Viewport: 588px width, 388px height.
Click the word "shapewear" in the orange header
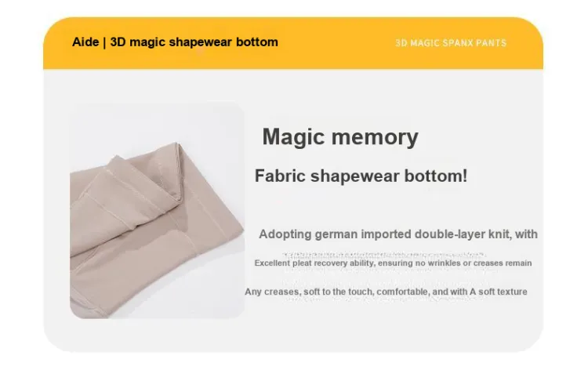coord(201,42)
